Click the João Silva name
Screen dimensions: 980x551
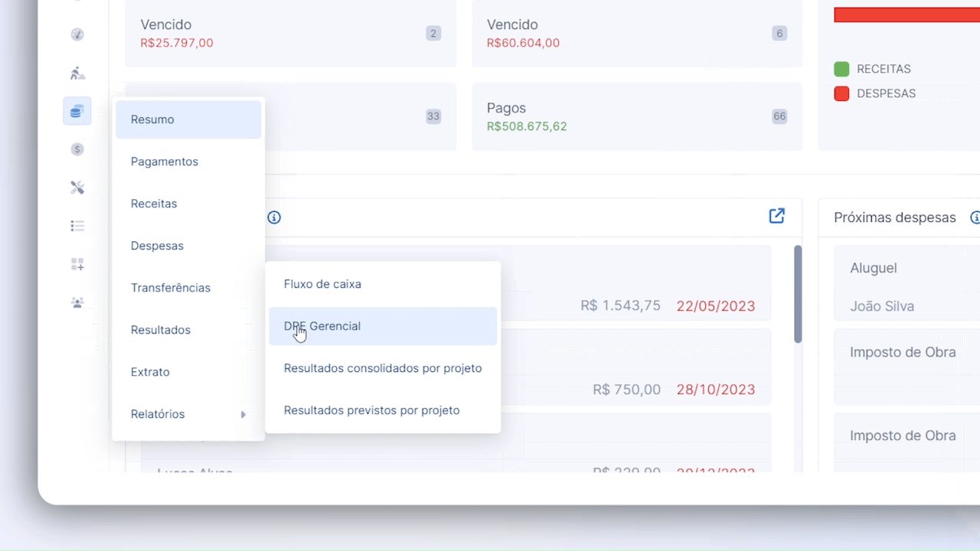(x=882, y=306)
